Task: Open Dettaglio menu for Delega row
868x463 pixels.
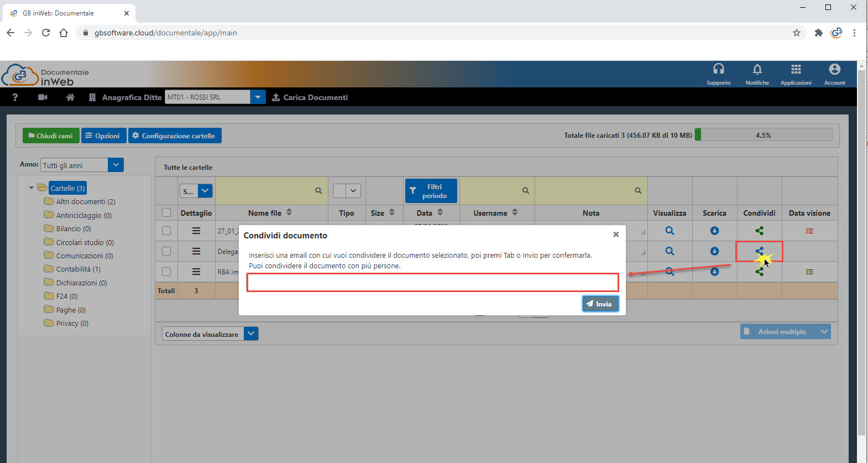Action: point(196,251)
